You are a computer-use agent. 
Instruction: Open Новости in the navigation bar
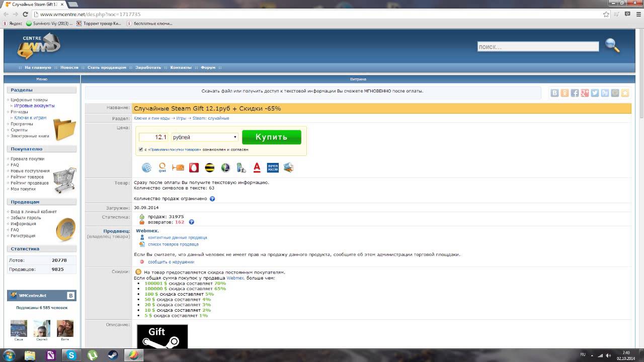pos(69,67)
